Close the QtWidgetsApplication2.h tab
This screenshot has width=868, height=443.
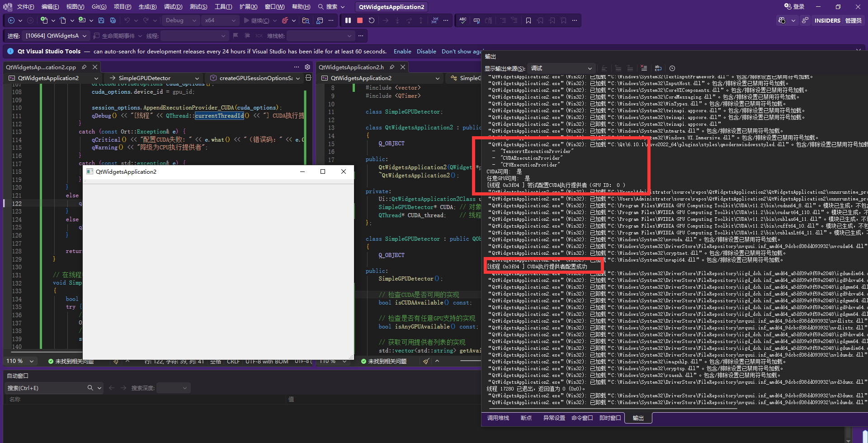pyautogui.click(x=403, y=67)
